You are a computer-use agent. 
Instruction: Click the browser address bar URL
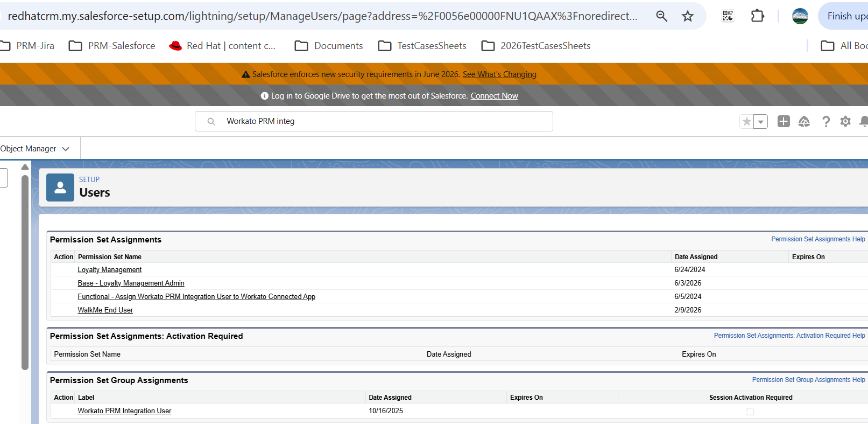click(x=322, y=16)
